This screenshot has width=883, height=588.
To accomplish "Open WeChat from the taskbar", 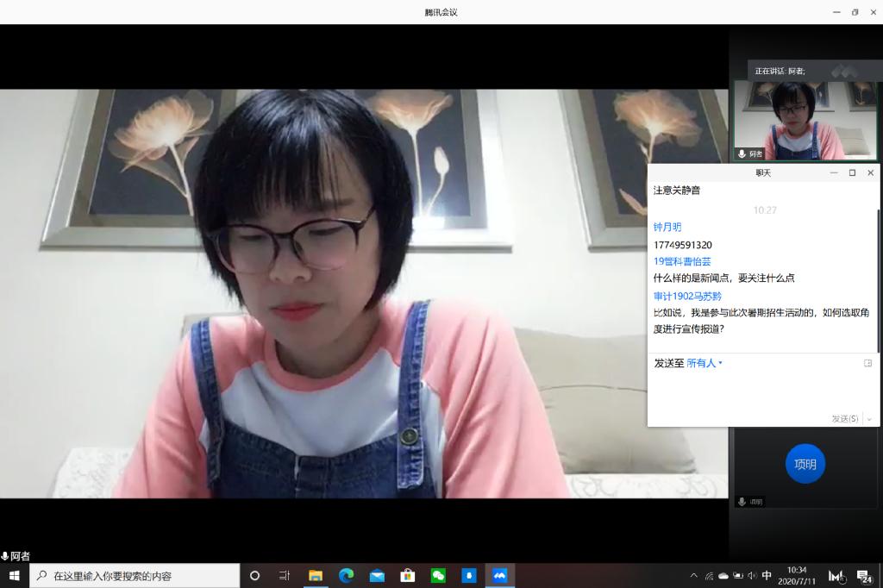I will click(438, 575).
